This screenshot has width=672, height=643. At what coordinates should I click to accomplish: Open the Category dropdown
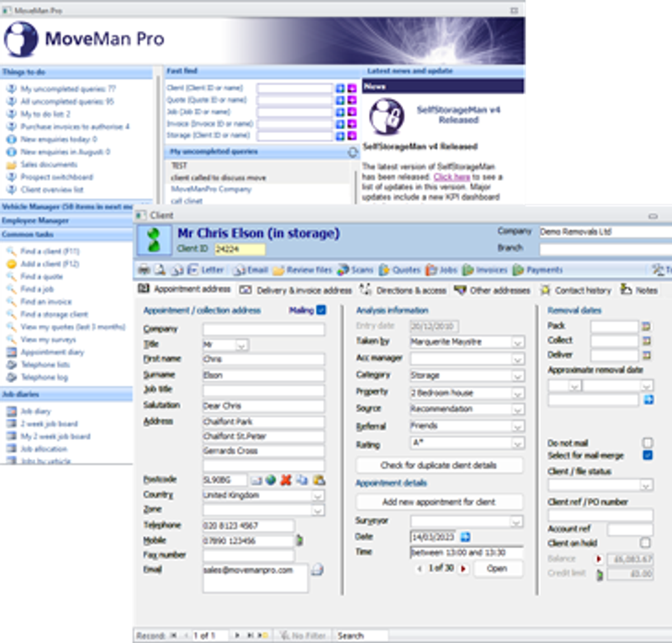[518, 375]
